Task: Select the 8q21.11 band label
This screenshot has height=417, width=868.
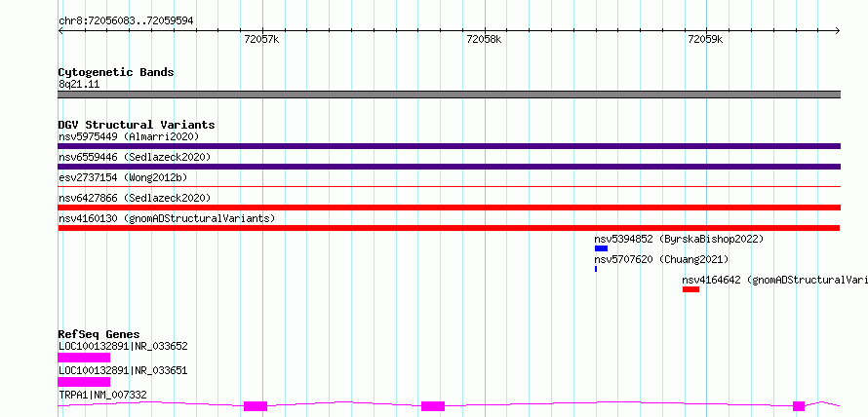Action: click(79, 85)
